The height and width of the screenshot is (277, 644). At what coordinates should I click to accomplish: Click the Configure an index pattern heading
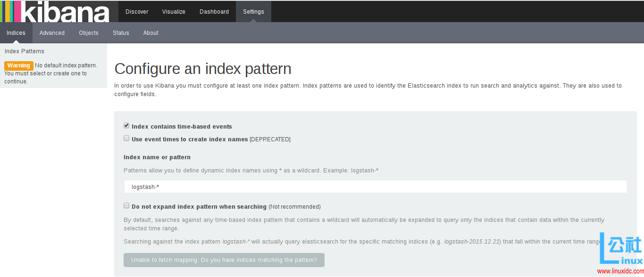pos(203,69)
